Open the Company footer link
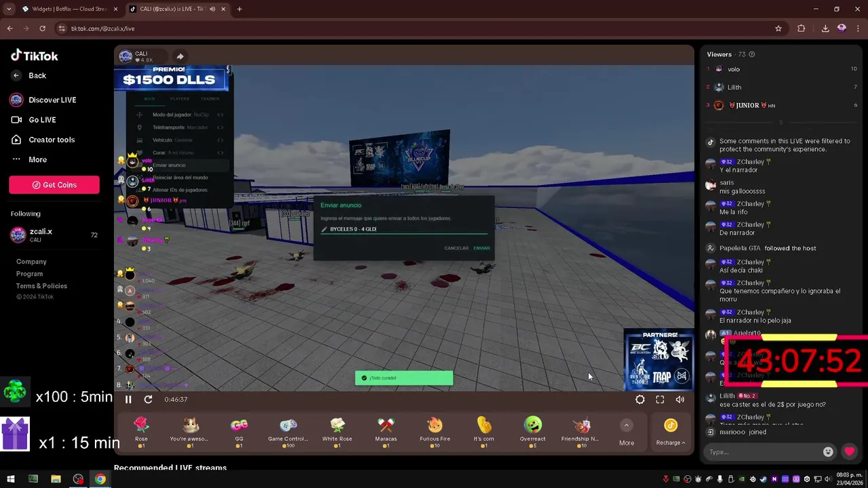Image resolution: width=868 pixels, height=488 pixels. (31, 262)
